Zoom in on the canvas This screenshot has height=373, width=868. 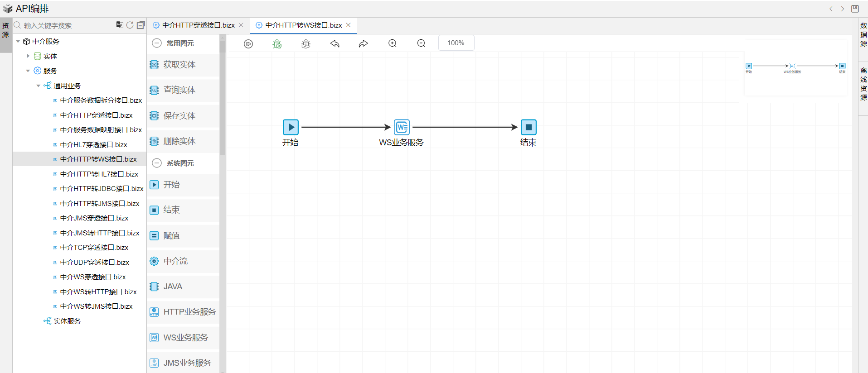[393, 43]
